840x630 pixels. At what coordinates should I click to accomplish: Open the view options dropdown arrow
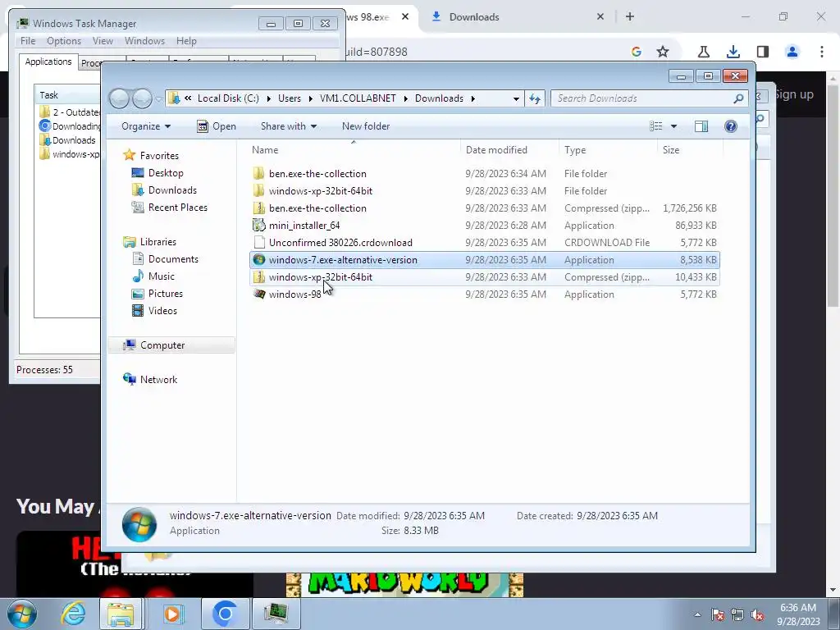(674, 126)
